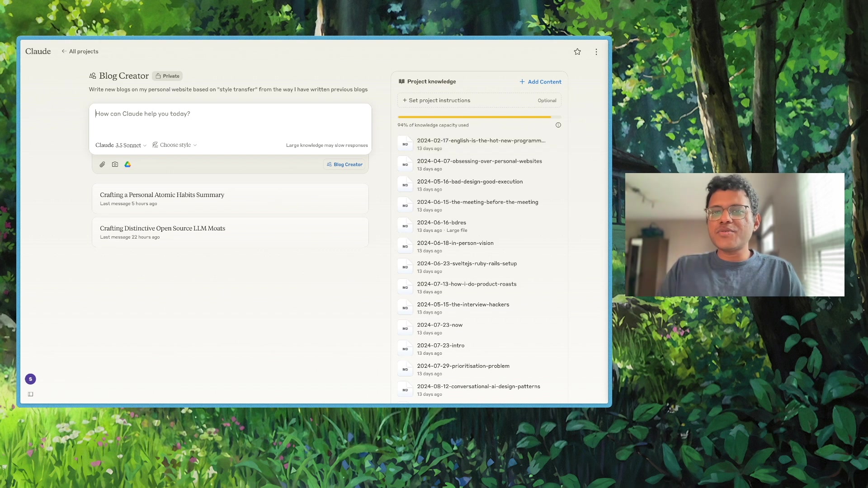Image resolution: width=868 pixels, height=488 pixels.
Task: Open 2024-07-23-intro file name
Action: click(x=440, y=346)
